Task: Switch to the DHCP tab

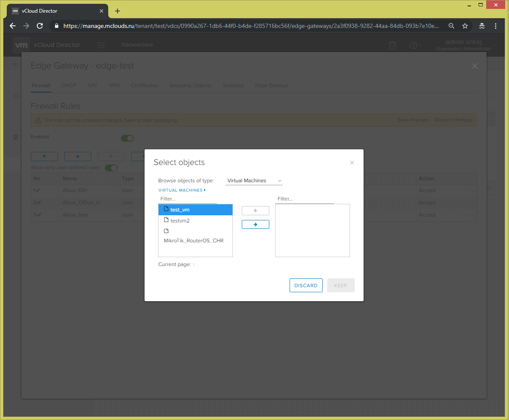Action: tap(69, 85)
